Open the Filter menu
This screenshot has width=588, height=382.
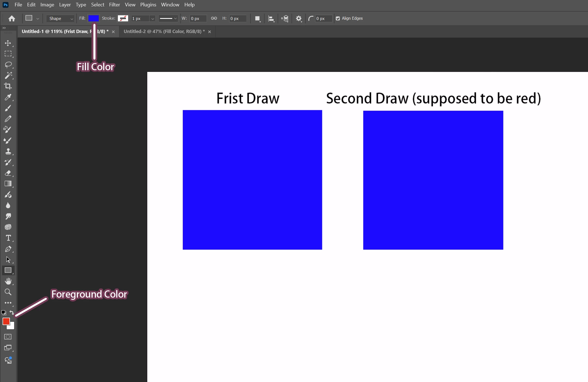(x=114, y=5)
